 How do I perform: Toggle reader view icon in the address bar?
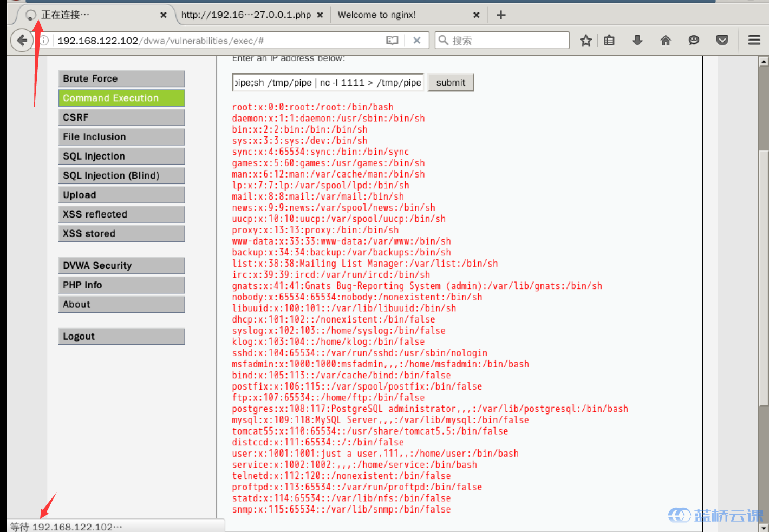click(x=392, y=41)
